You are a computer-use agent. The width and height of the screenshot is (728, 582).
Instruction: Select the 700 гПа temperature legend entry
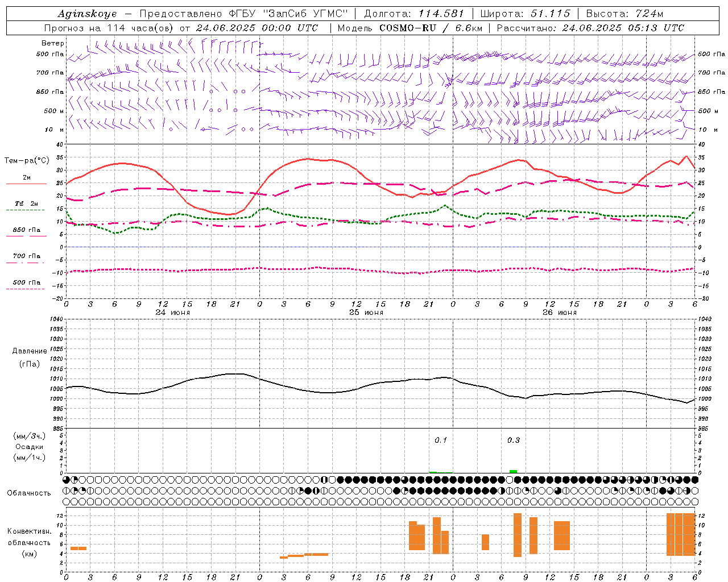(27, 256)
